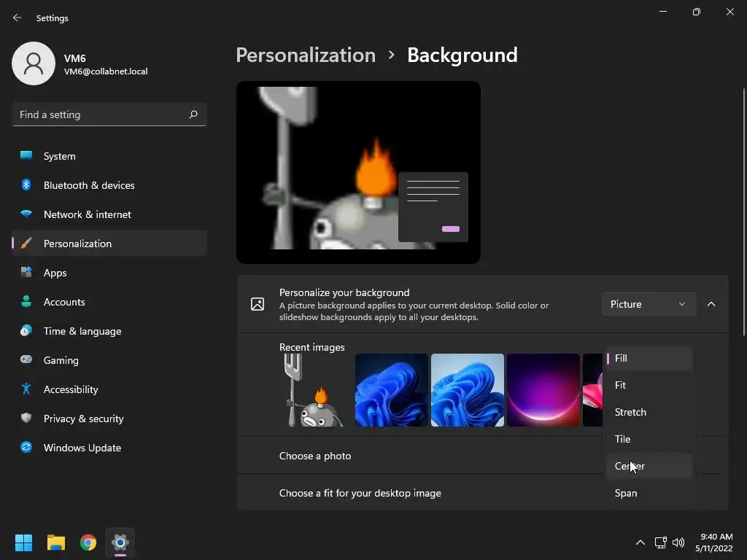Open System settings page
Viewport: 747px width, 560px height.
(x=109, y=156)
